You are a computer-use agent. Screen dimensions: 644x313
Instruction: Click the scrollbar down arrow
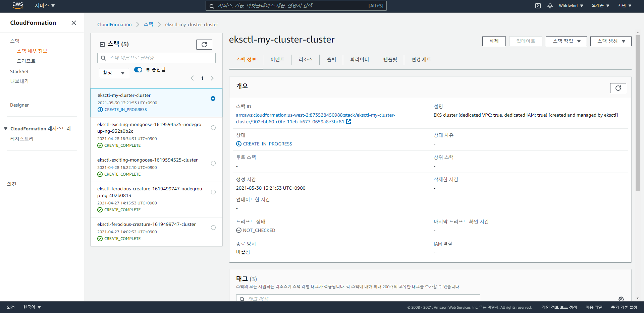point(638,298)
